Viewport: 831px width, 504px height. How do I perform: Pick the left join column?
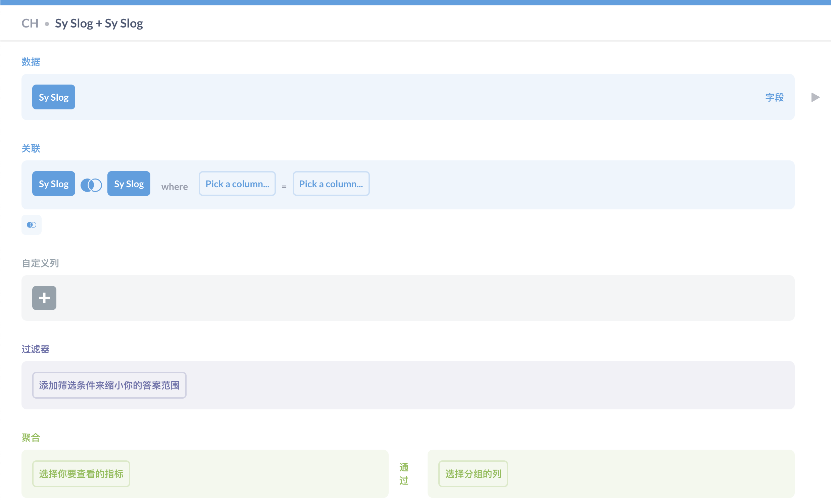coord(237,184)
